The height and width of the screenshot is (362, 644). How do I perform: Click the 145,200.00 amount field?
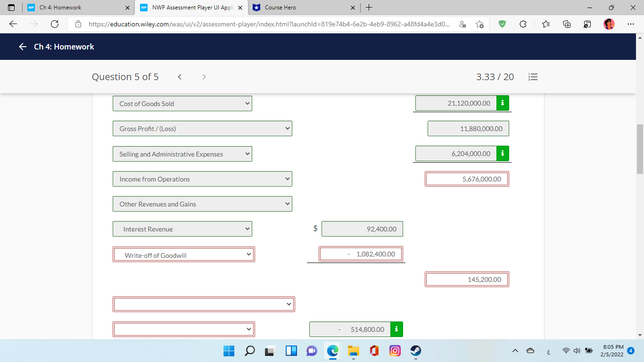tap(467, 280)
